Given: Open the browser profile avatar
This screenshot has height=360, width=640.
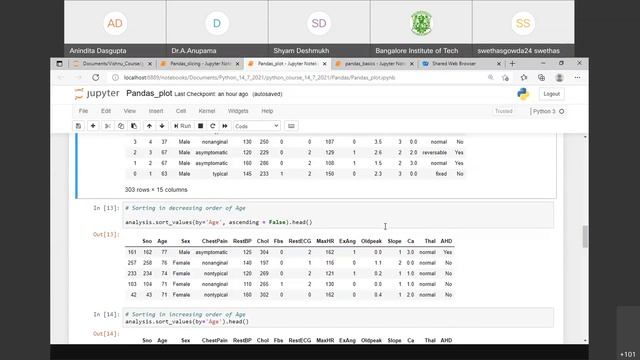Looking at the screenshot, I should coord(560,78).
